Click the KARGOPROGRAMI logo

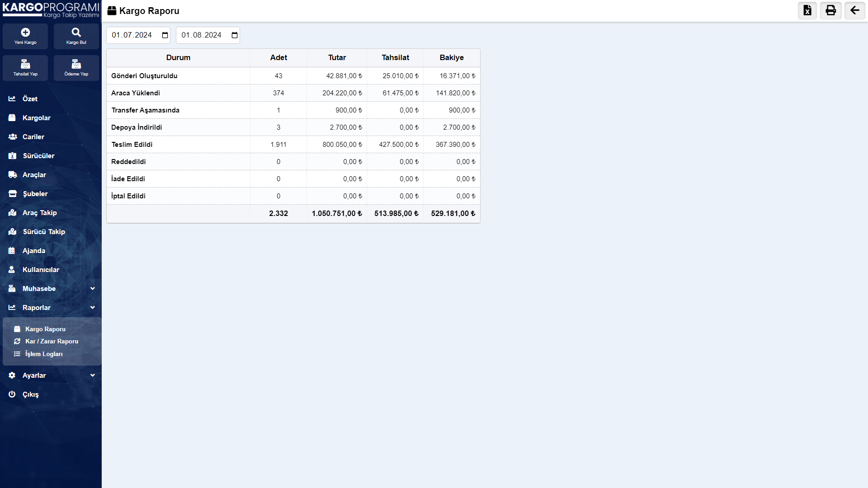click(51, 10)
